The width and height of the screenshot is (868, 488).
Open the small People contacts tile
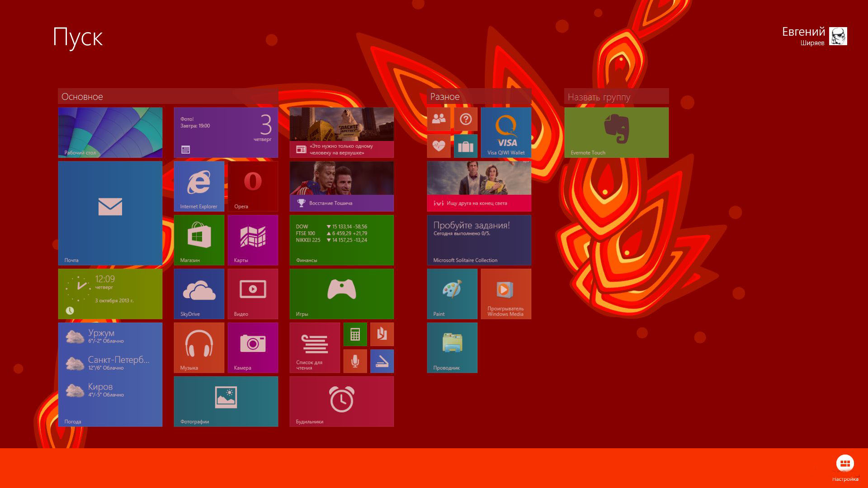tap(439, 119)
